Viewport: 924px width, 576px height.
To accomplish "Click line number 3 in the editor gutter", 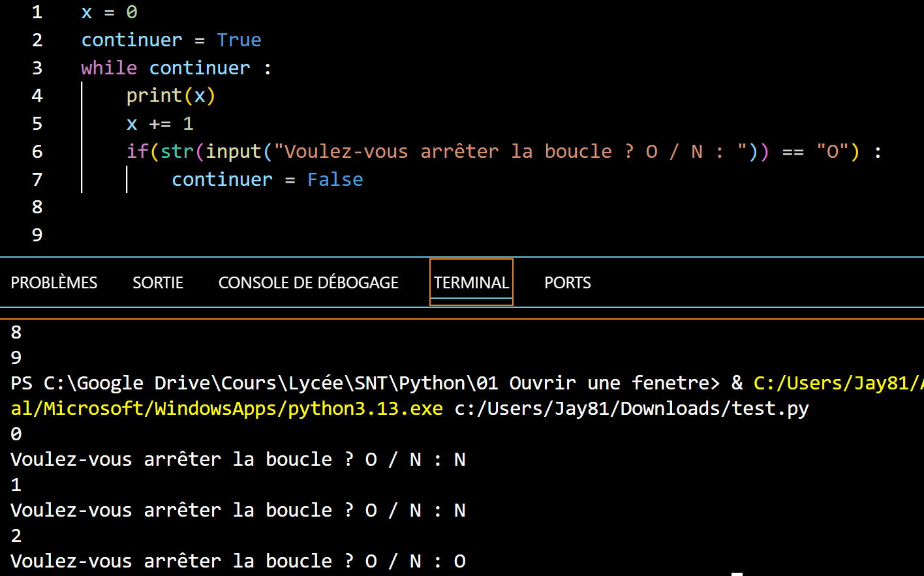I will 37,68.
